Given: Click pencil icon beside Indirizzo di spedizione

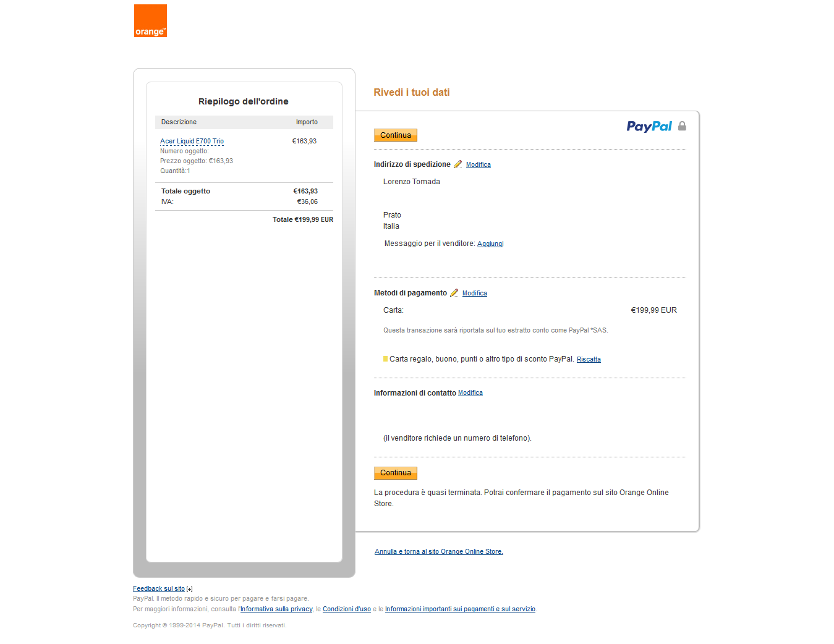Looking at the screenshot, I should pos(458,164).
